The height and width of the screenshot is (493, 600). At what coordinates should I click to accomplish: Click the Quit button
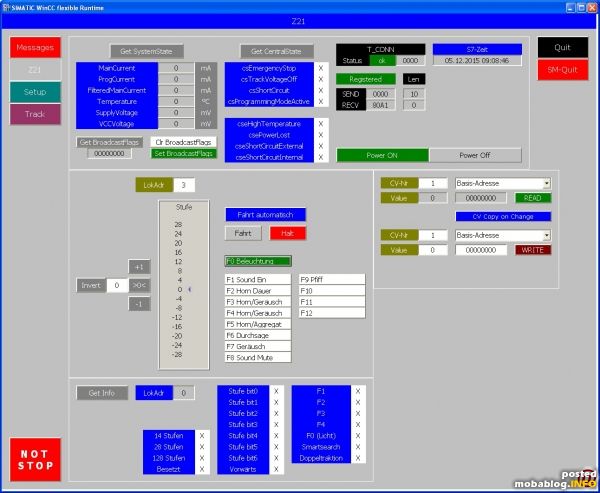pyautogui.click(x=562, y=47)
